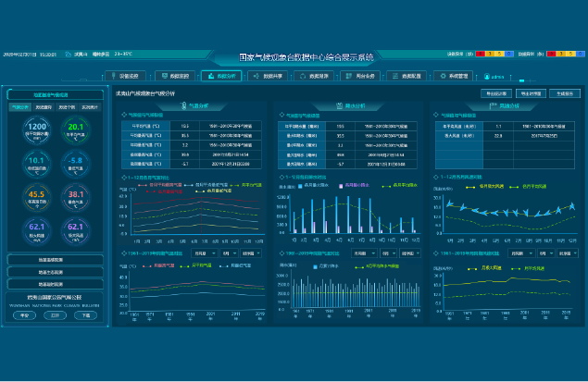
Task: Toggle yellow monthly max wind speed legend in 1961-2019 chart
Action: click(485, 268)
